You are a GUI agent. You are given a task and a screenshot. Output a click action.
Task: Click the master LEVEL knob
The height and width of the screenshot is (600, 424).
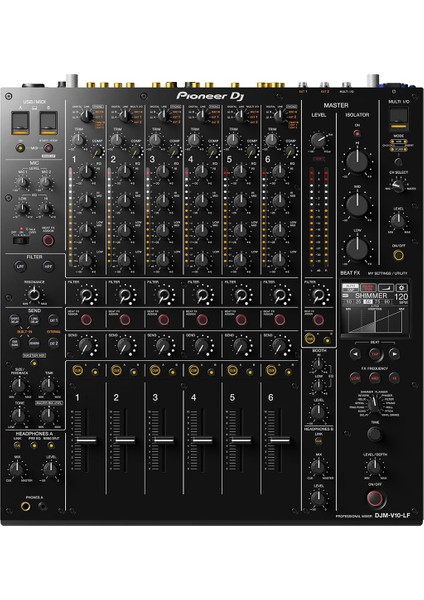tap(318, 140)
